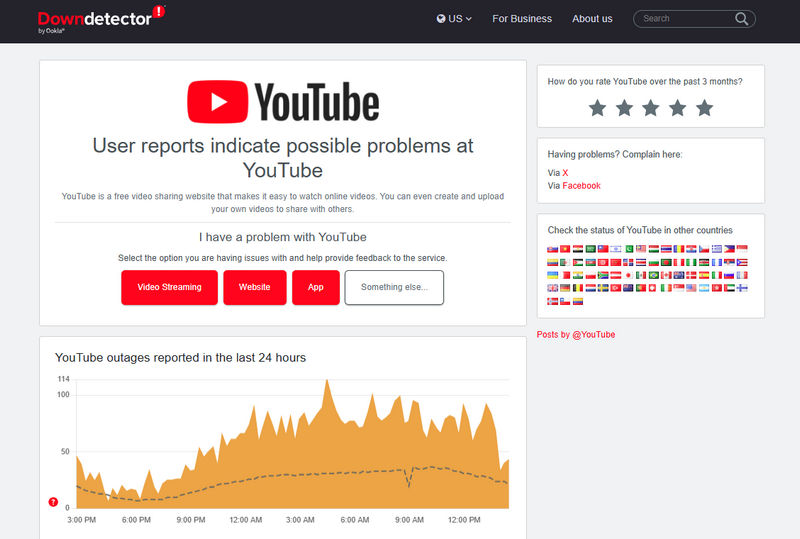
Task: Open the US country dropdown
Action: pyautogui.click(x=454, y=19)
